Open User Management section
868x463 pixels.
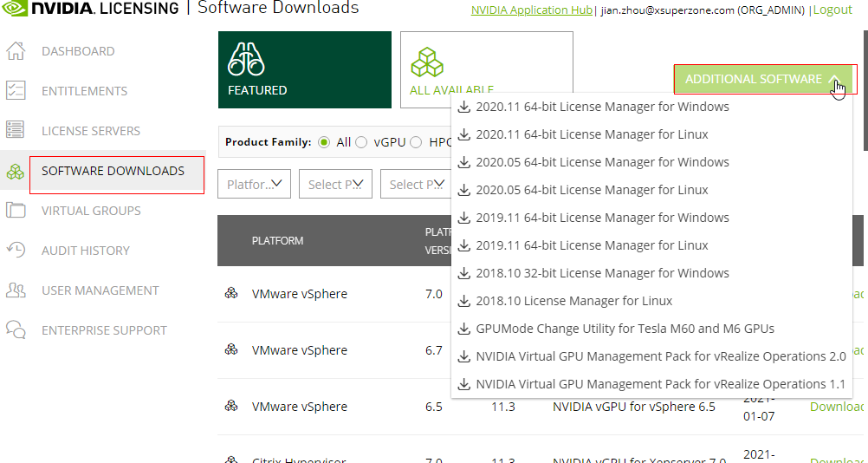[x=100, y=290]
